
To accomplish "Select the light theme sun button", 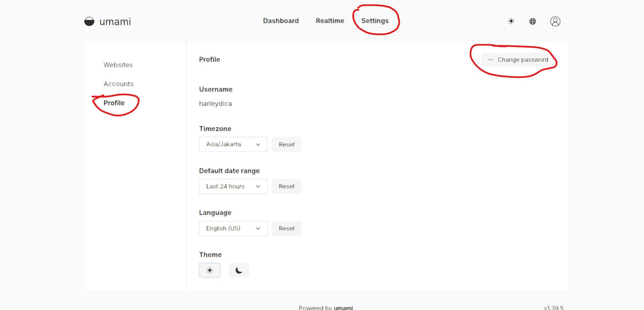I will (209, 270).
